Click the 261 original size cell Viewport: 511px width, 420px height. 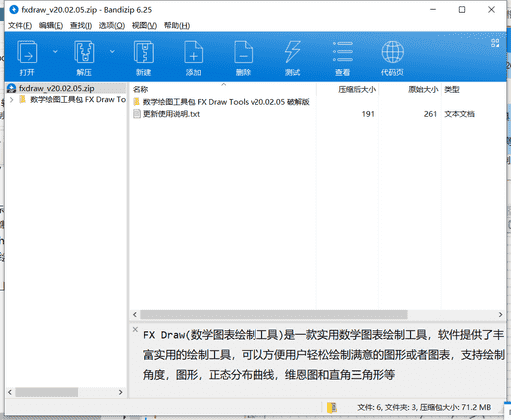pyautogui.click(x=430, y=114)
